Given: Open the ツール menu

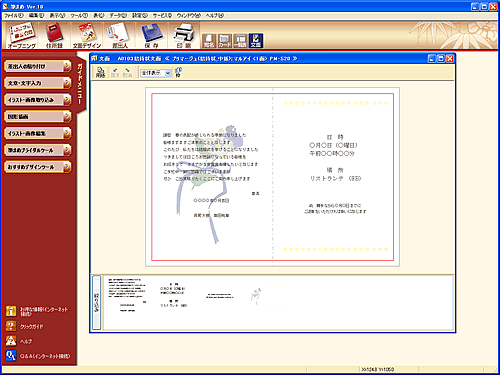Looking at the screenshot, I should pos(79,15).
